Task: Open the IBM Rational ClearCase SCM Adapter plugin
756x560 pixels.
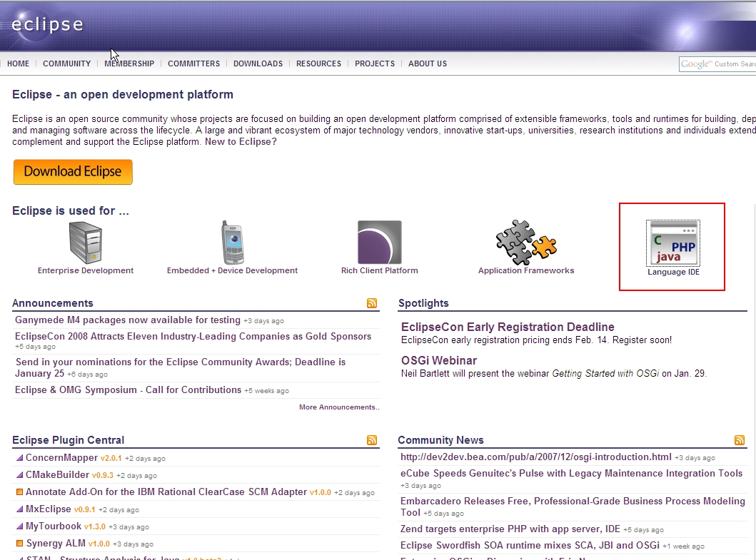Action: [166, 492]
